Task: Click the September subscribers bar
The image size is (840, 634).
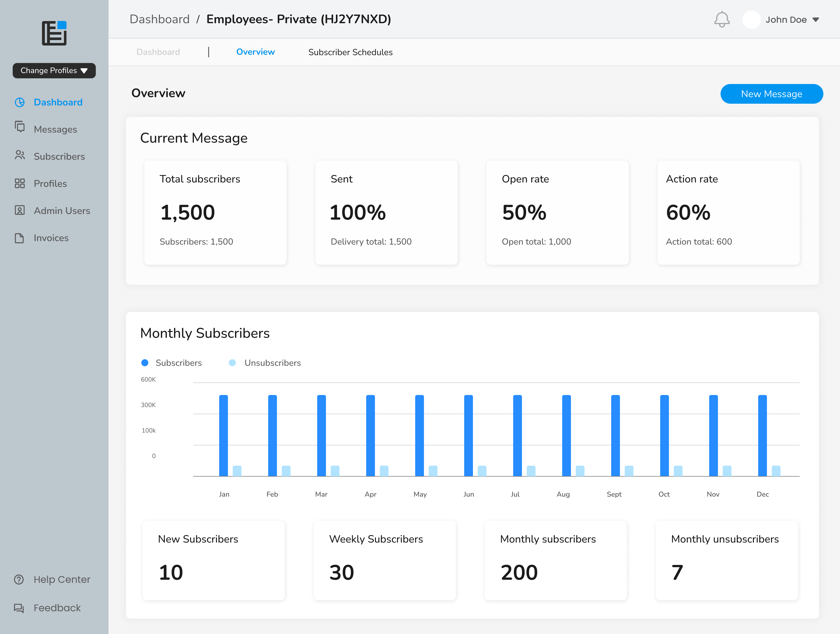Action: coord(616,436)
